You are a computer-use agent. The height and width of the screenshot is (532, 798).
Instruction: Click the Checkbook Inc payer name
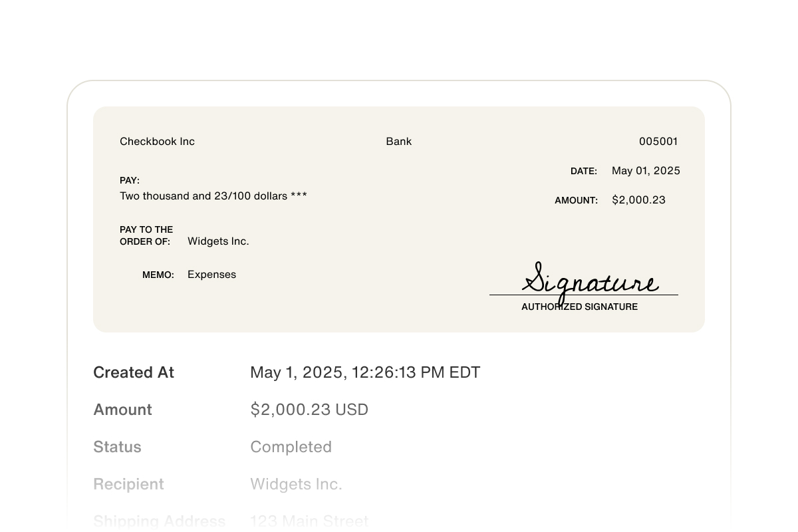click(157, 141)
